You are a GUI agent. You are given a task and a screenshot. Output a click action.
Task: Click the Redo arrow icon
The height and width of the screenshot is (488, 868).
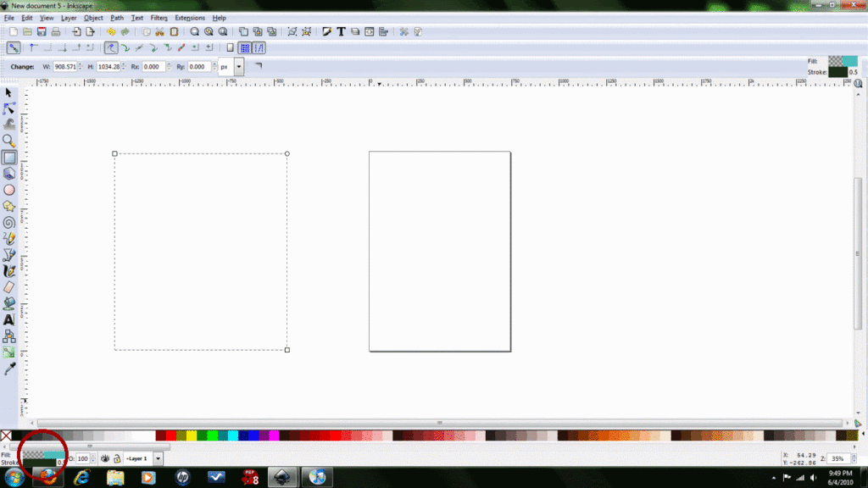(125, 32)
